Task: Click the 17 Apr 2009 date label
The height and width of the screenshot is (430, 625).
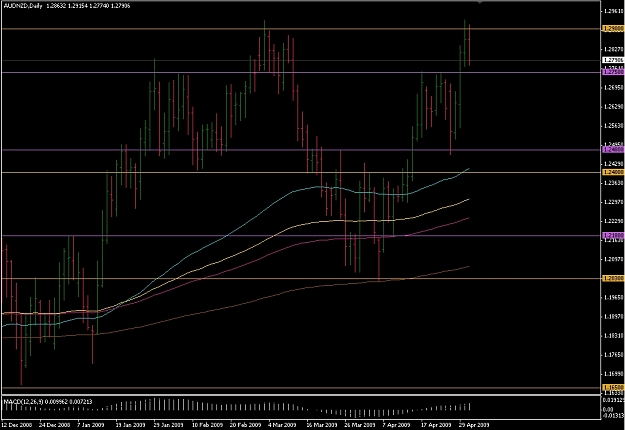Action: (436, 425)
